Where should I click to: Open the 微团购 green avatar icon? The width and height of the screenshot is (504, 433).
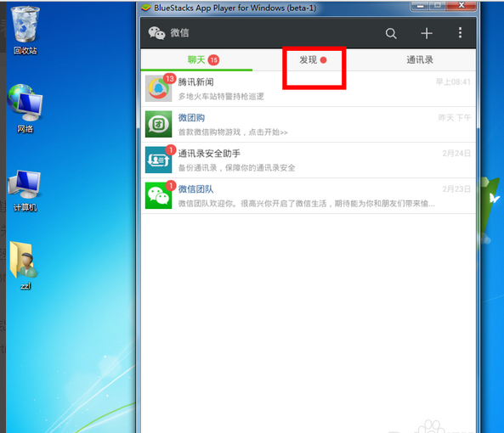158,124
